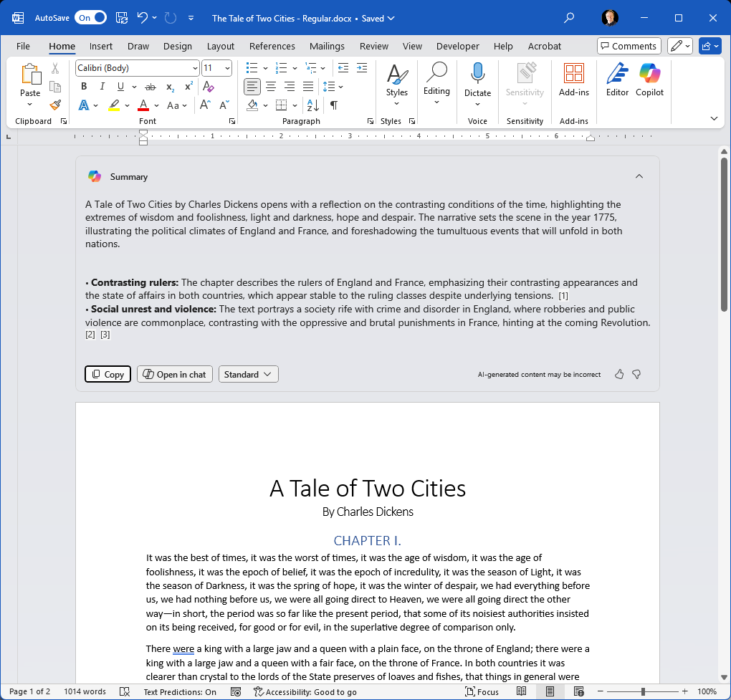Turn off the AutoSave switch
The image size is (731, 700).
click(90, 18)
